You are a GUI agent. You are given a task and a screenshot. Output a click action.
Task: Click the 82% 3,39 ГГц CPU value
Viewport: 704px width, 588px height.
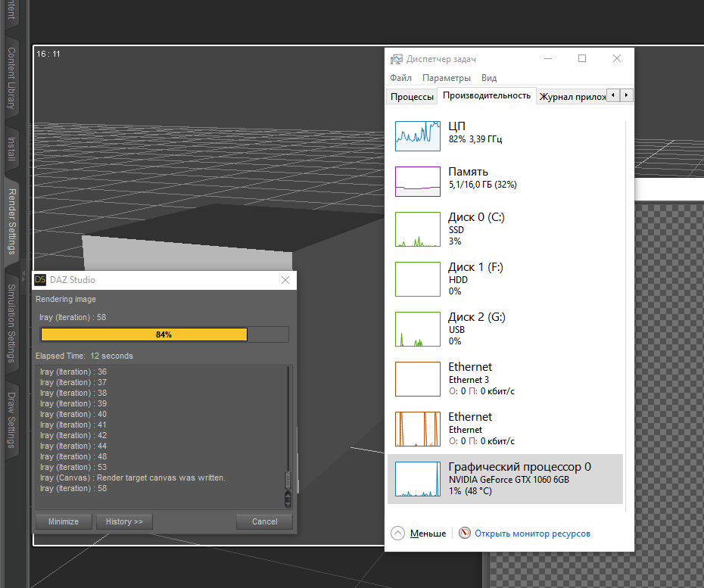click(475, 139)
